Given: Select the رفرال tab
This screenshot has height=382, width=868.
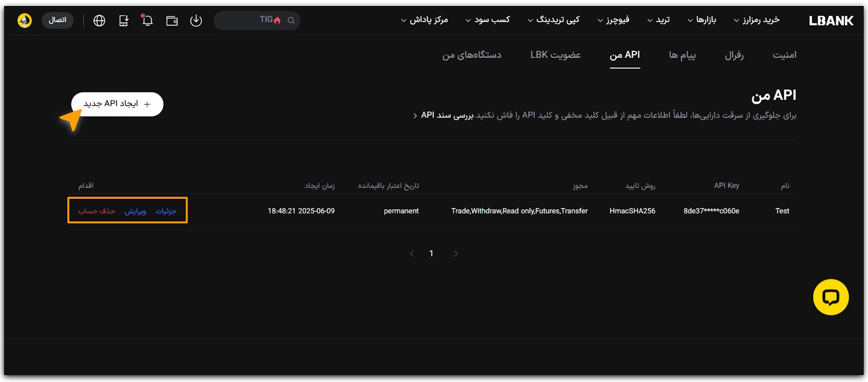Looking at the screenshot, I should (734, 55).
